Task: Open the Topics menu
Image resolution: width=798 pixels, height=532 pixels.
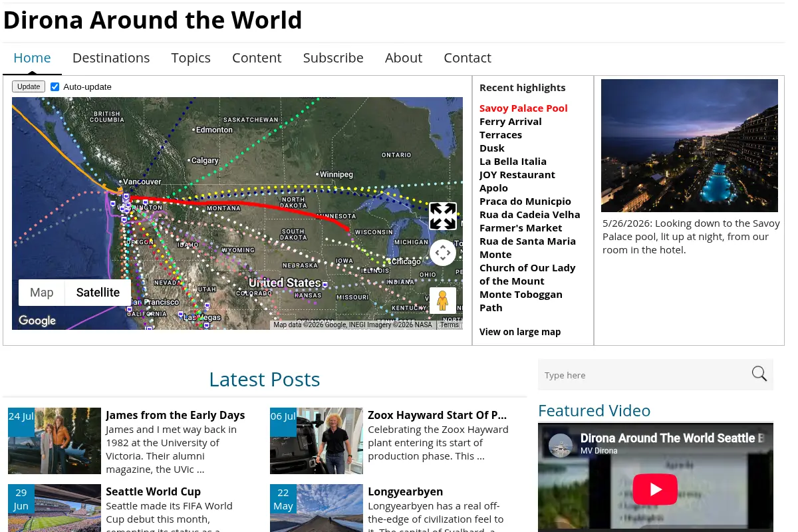Action: pyautogui.click(x=191, y=58)
